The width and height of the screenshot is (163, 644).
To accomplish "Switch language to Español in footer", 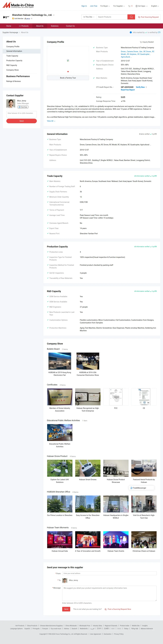I will pyautogui.click(x=27, y=628).
